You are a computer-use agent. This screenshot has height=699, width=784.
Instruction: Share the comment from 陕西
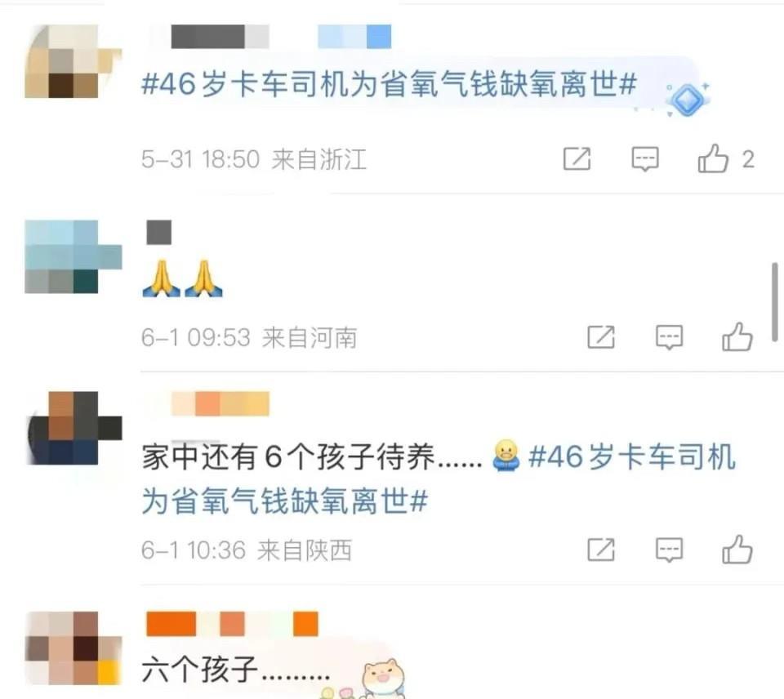601,550
